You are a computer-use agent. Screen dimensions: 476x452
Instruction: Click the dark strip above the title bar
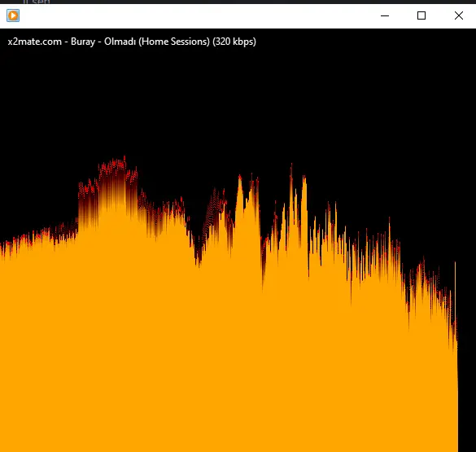click(x=238, y=2)
